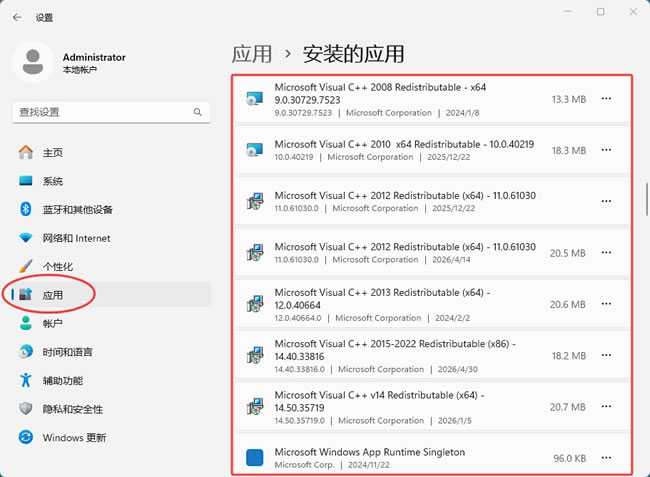Click icon of Visual C++ 2012 dated 2026/4/14
650x477 pixels.
tap(255, 252)
